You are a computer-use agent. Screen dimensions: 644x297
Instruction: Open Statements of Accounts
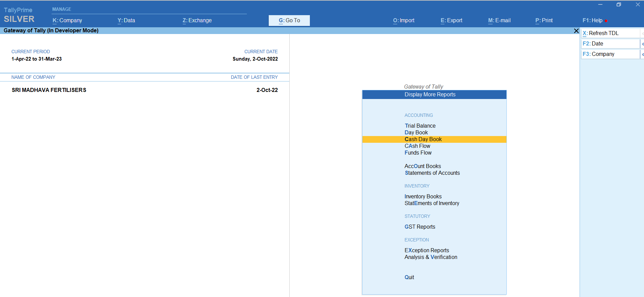click(x=432, y=173)
